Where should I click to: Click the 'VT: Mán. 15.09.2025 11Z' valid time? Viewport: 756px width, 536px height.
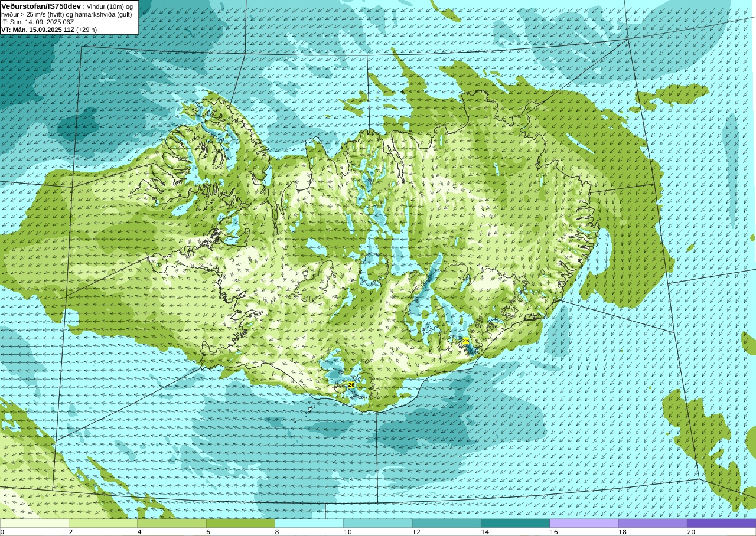[x=38, y=30]
